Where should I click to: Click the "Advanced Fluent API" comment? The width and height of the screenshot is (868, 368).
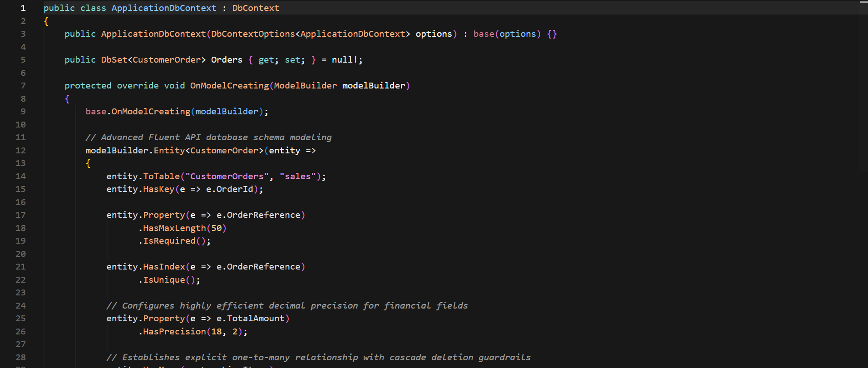208,137
